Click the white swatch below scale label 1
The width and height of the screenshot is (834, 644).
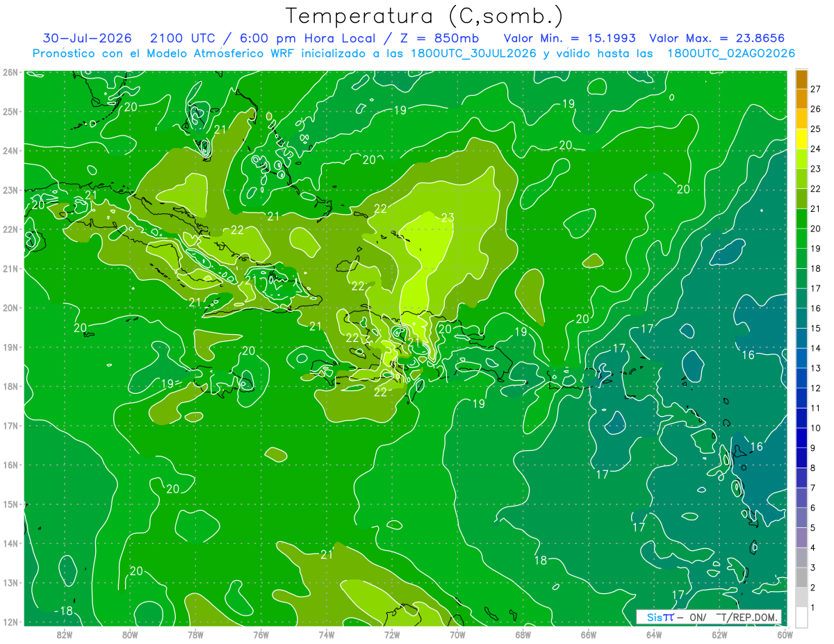tap(801, 616)
